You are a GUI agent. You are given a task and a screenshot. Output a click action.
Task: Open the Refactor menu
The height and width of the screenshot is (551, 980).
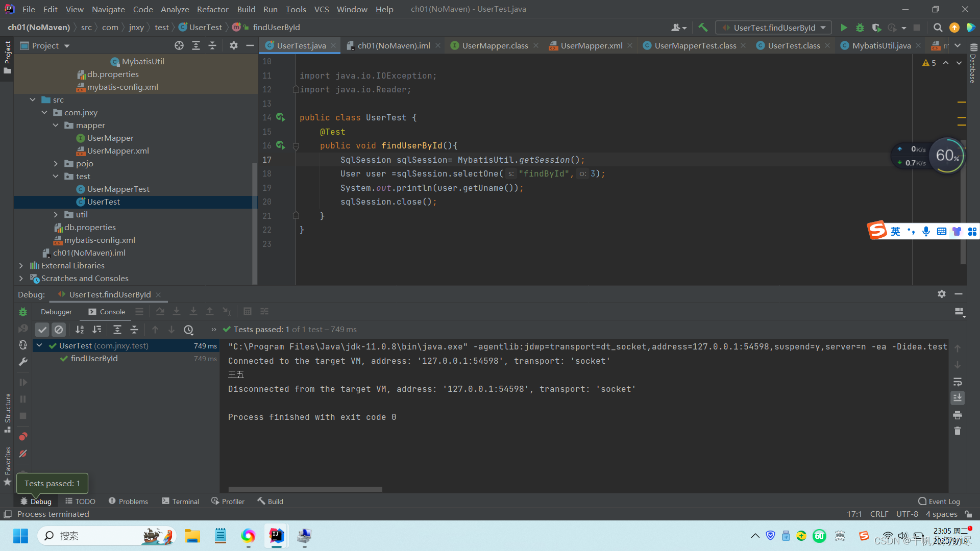[x=212, y=9]
